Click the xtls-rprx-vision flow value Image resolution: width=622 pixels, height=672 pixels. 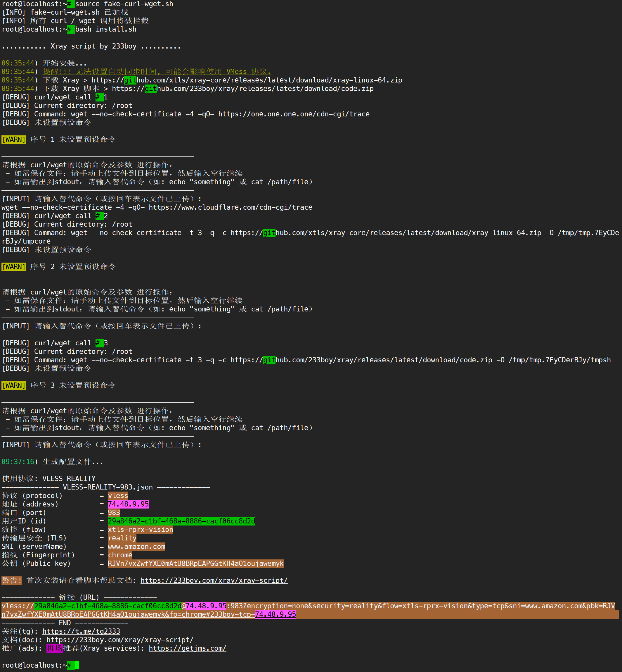click(140, 530)
